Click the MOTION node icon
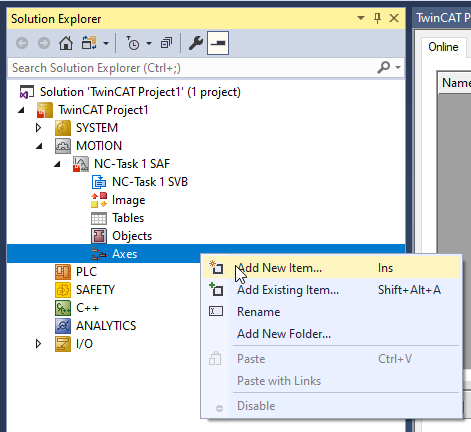Image resolution: width=471 pixels, height=432 pixels. [63, 146]
